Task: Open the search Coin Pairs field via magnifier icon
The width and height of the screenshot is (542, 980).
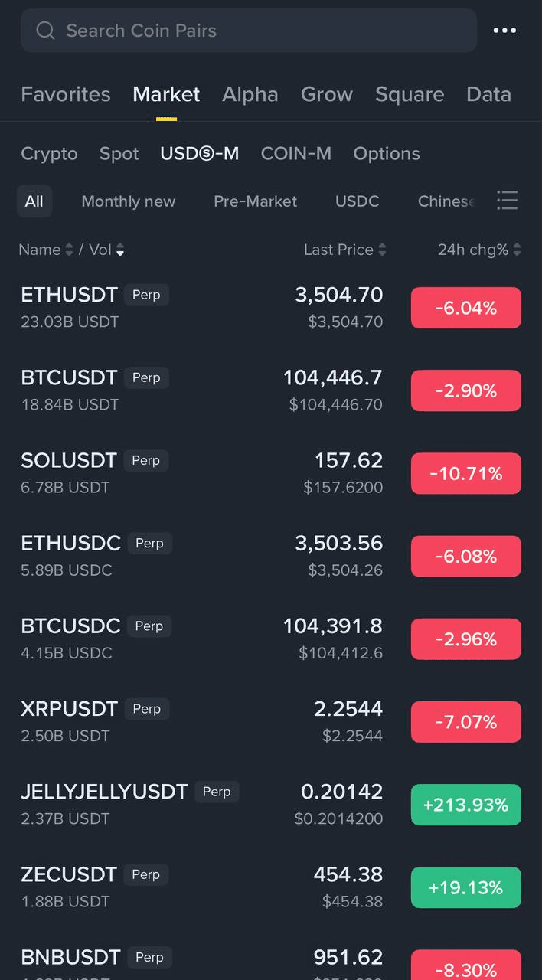Action: point(45,31)
